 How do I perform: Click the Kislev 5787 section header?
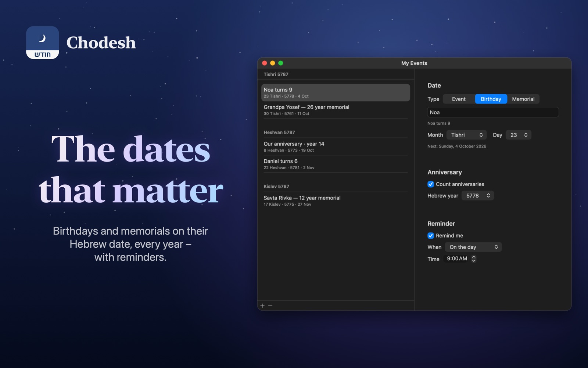pyautogui.click(x=276, y=187)
